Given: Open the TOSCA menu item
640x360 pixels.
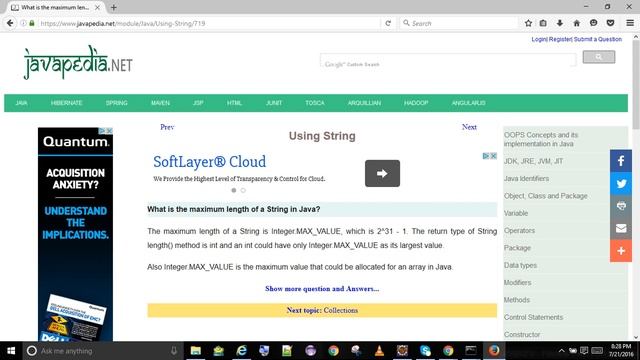Looking at the screenshot, I should (x=315, y=103).
